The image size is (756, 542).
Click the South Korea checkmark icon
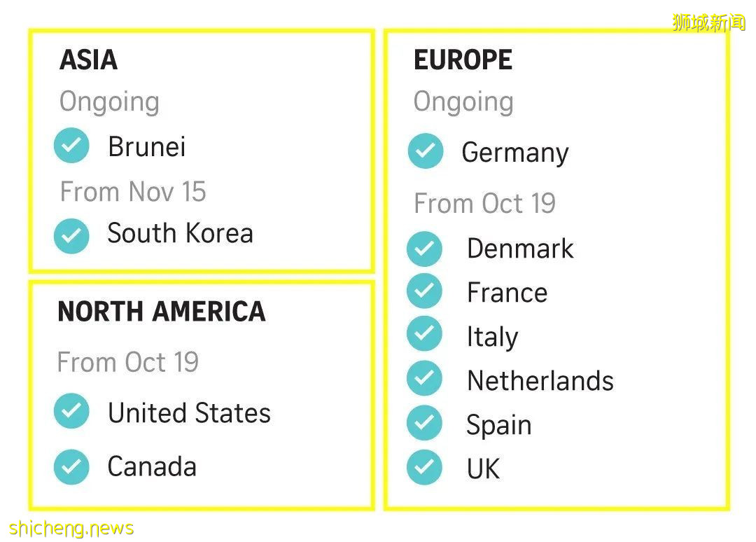coord(71,235)
